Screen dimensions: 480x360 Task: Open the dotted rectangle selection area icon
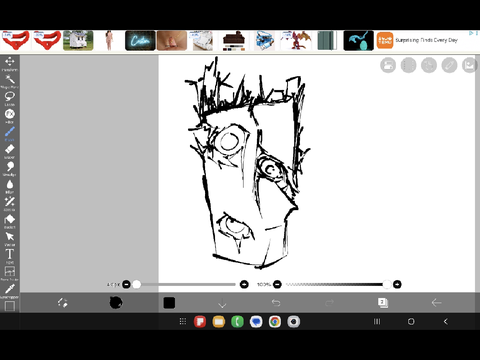pos(408,65)
